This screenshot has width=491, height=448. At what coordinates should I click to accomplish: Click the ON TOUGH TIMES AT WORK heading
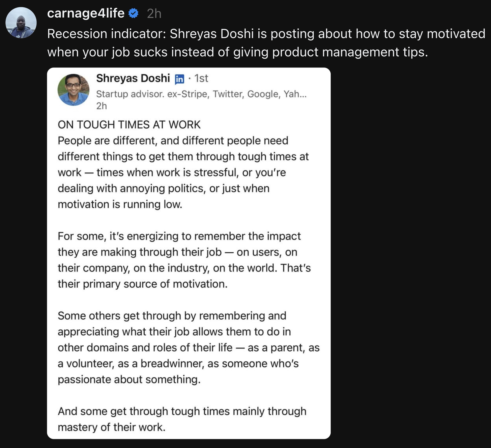(x=129, y=125)
